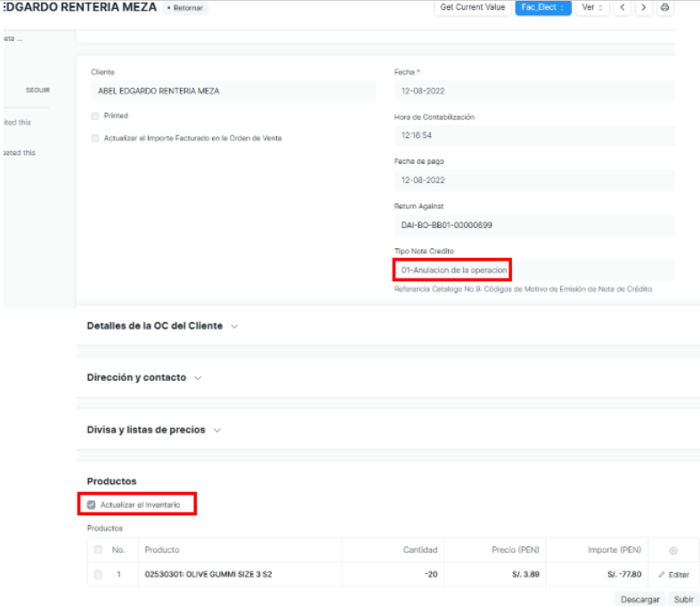Enable Actualizar el Importe Facturado checkbox
Image resolution: width=700 pixels, height=606 pixels.
click(95, 138)
